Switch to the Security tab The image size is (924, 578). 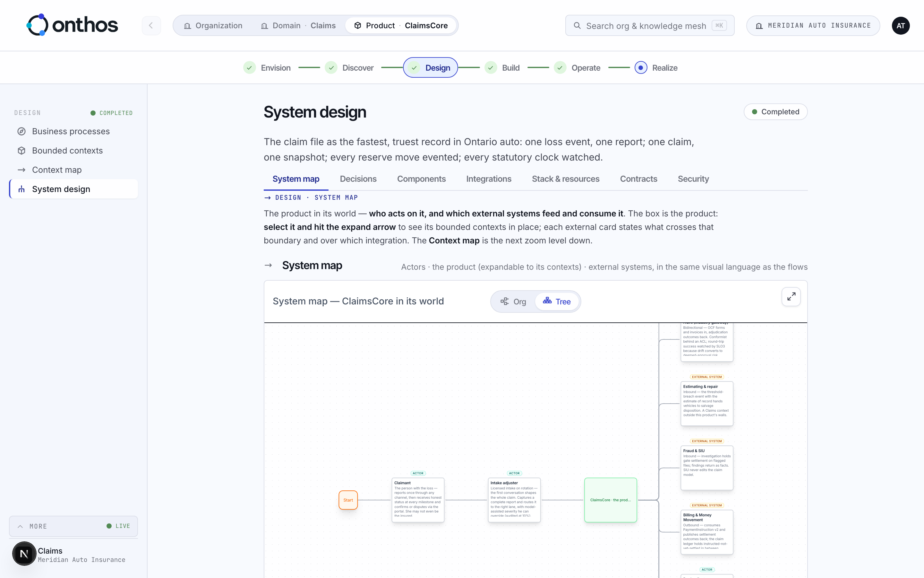coord(693,179)
